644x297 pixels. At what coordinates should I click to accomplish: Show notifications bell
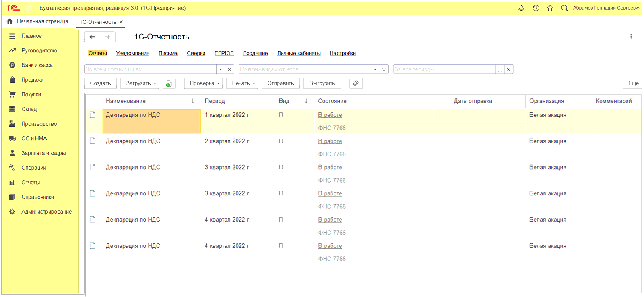coord(521,8)
